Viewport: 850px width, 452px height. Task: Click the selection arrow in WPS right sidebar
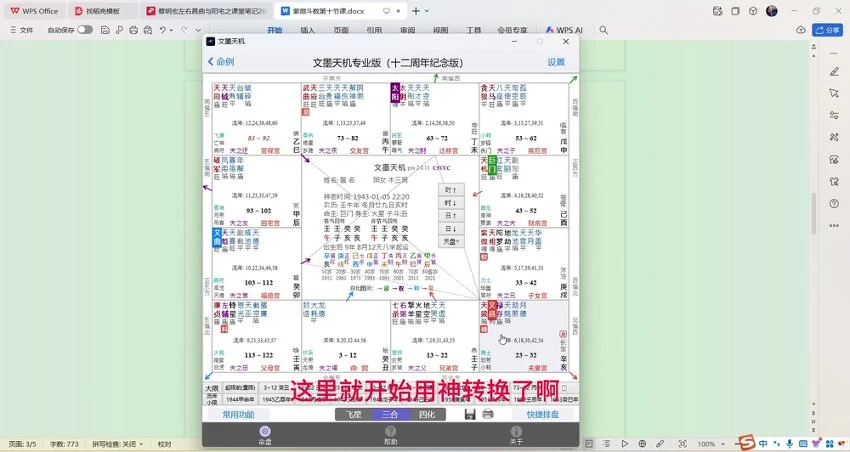(834, 94)
